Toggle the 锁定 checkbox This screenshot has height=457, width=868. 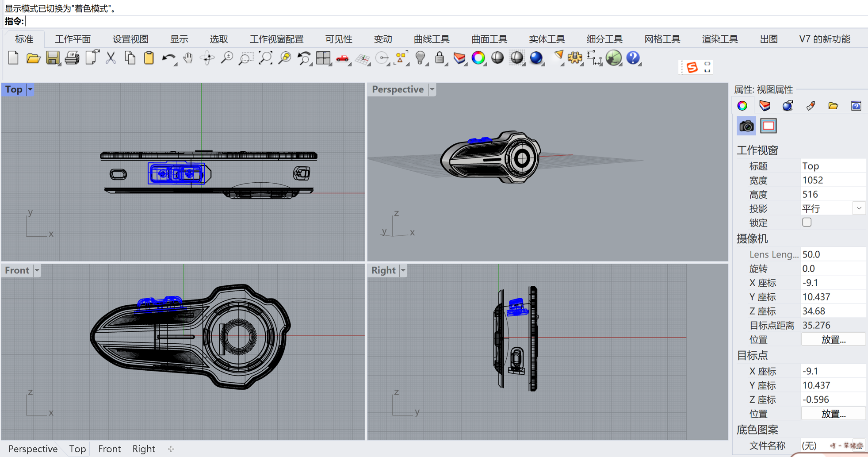807,223
